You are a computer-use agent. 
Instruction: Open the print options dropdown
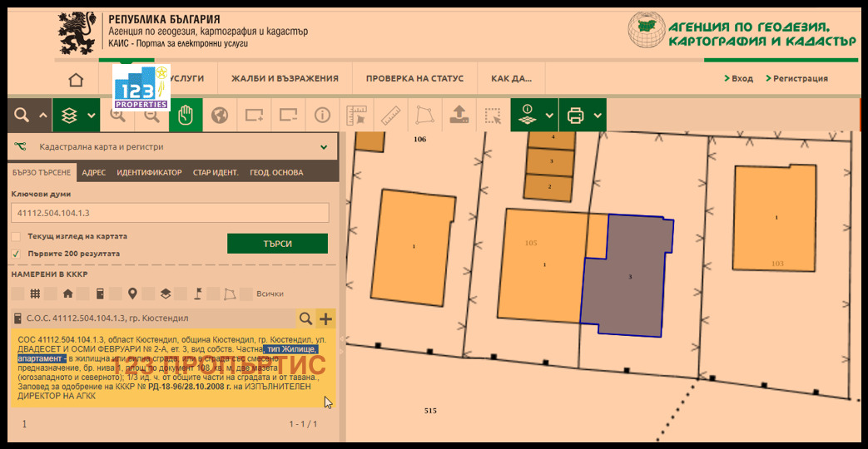(598, 116)
